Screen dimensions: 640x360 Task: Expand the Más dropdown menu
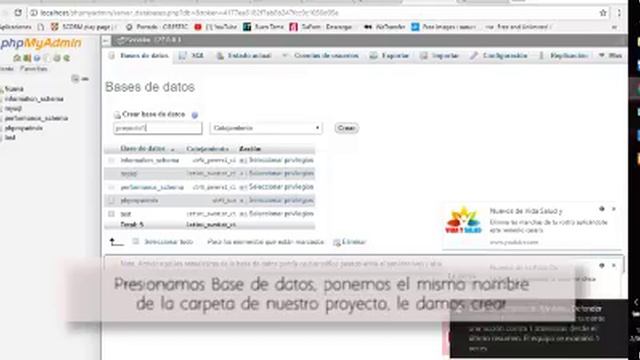point(611,56)
